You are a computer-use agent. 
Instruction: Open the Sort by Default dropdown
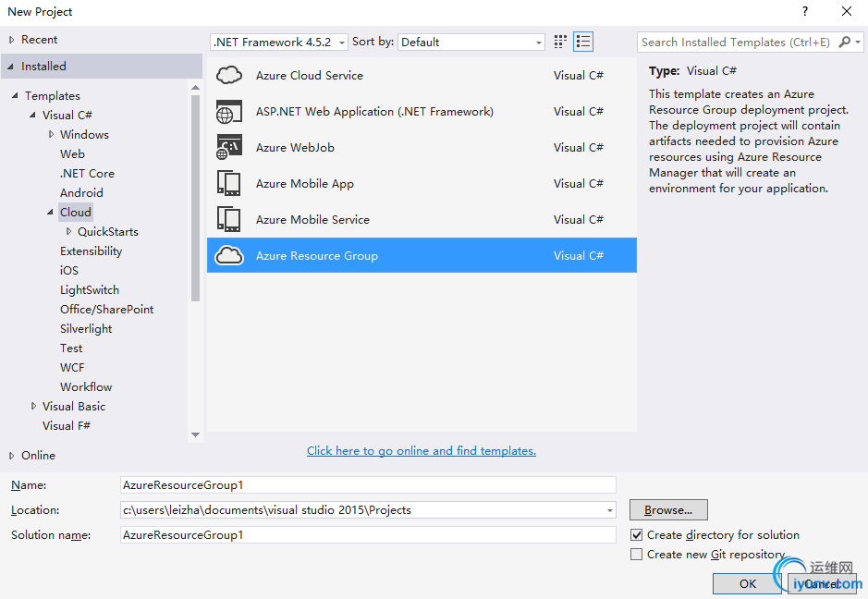tap(471, 43)
